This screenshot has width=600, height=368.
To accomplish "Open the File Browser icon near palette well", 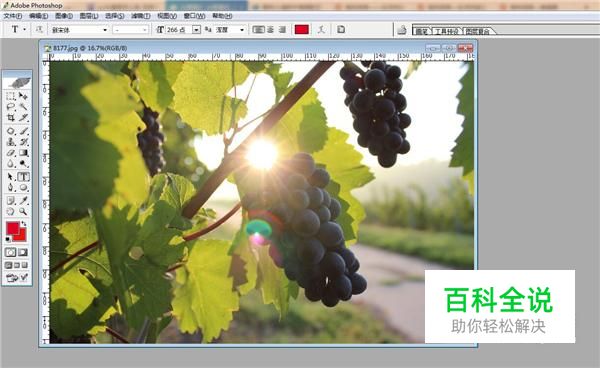I will [x=402, y=30].
